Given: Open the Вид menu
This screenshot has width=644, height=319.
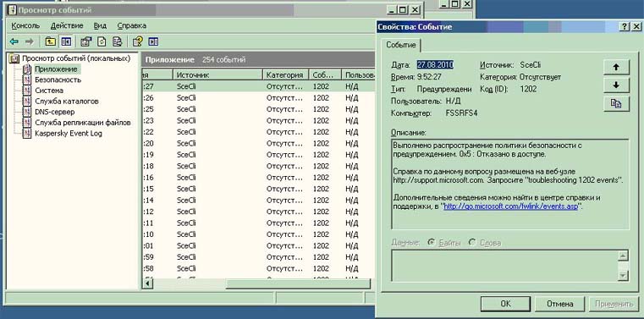Looking at the screenshot, I should [100, 25].
